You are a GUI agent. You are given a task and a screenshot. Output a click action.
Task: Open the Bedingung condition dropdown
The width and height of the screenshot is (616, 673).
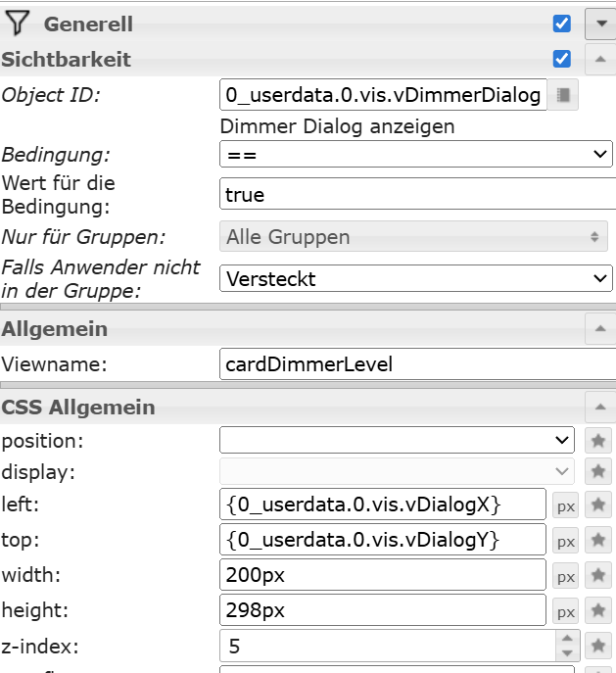pyautogui.click(x=415, y=155)
